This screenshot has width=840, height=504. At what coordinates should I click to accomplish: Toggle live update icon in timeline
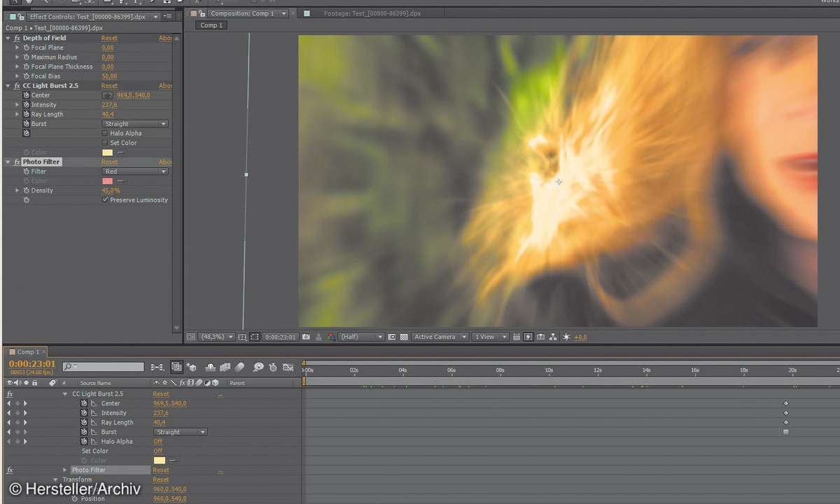pyautogui.click(x=176, y=367)
